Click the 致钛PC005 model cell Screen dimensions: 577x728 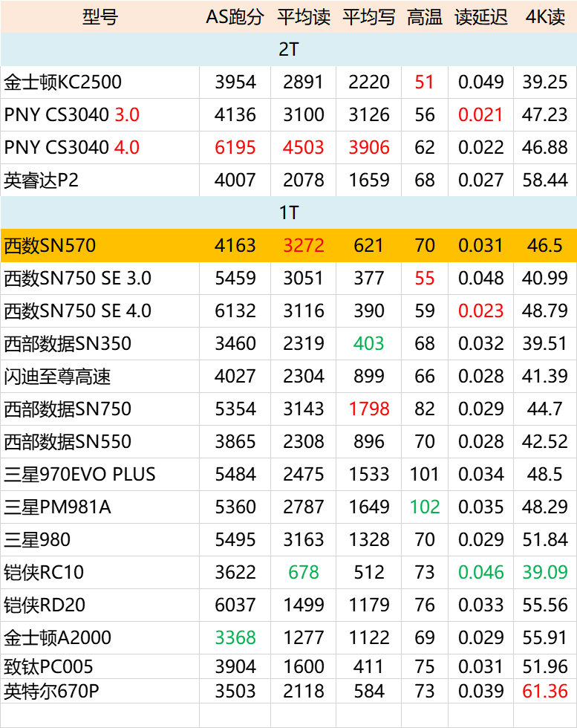(x=100, y=666)
